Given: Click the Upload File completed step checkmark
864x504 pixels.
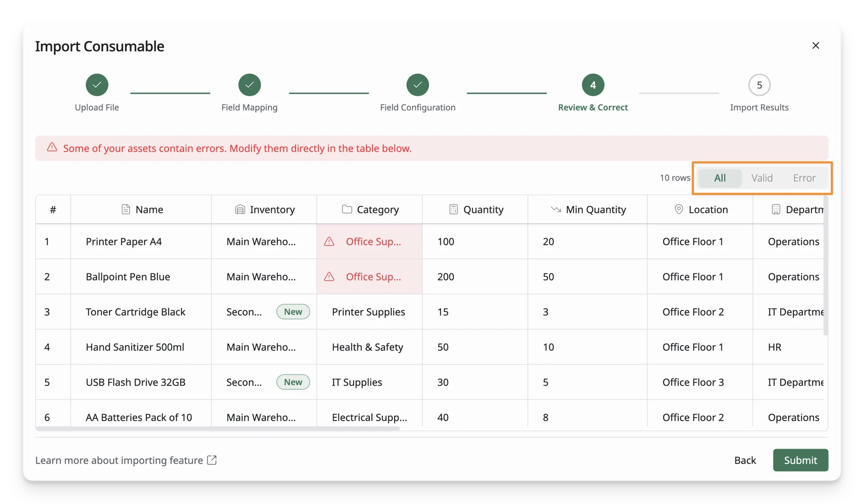Looking at the screenshot, I should (x=97, y=85).
